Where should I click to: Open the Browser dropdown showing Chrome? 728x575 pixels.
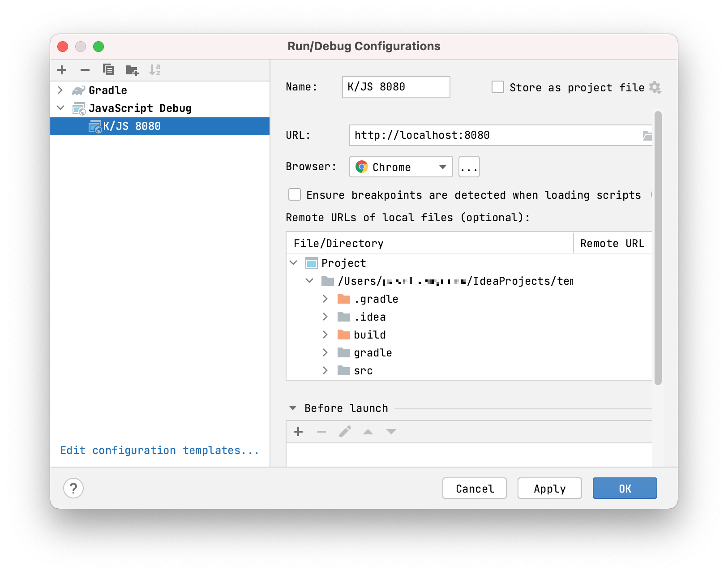tap(401, 167)
